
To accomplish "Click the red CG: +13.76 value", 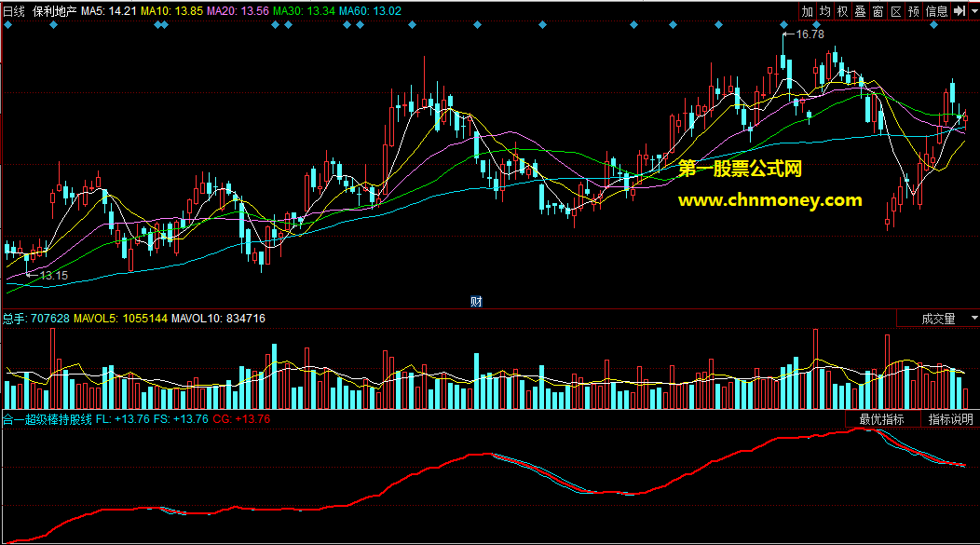I will (241, 419).
